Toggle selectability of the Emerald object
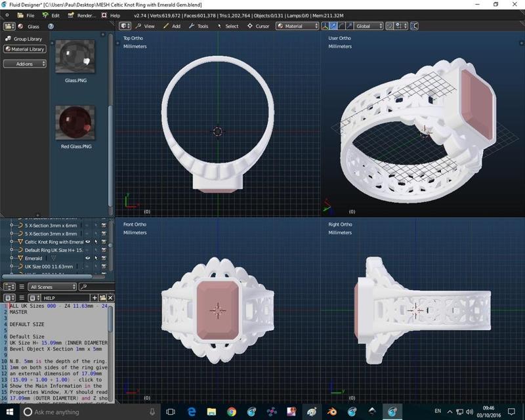The image size is (525, 420). point(96,259)
